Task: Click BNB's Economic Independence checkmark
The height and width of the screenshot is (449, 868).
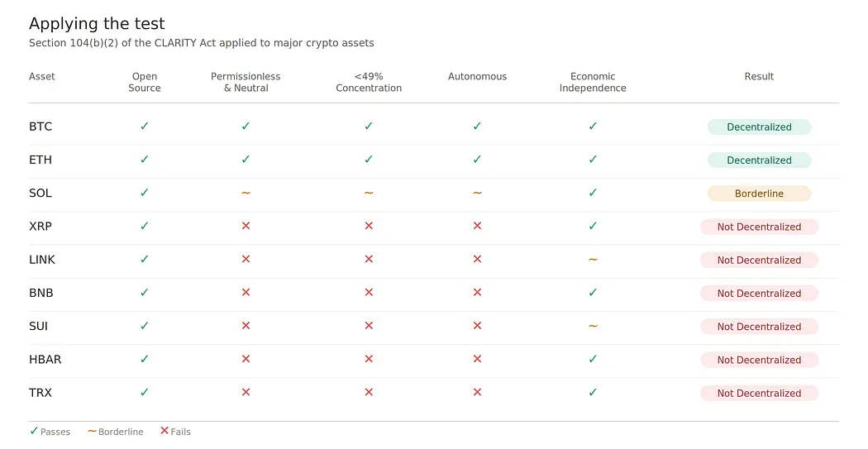Action: pos(593,293)
